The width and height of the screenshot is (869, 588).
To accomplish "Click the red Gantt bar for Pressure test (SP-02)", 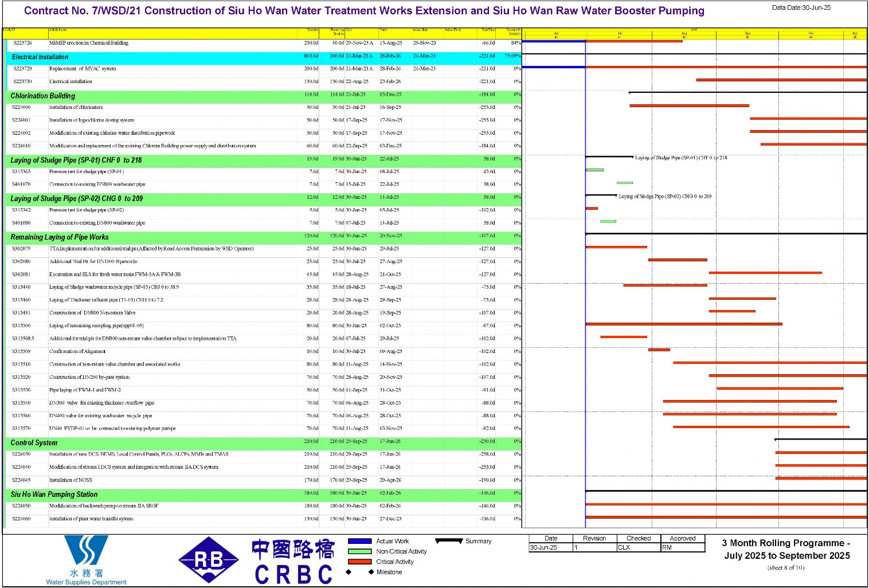I will (x=592, y=209).
